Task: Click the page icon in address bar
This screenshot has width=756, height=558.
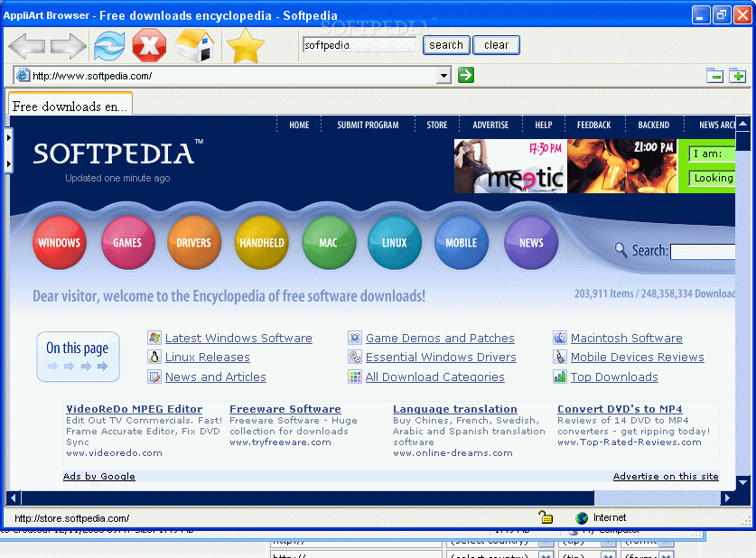Action: coord(23,76)
